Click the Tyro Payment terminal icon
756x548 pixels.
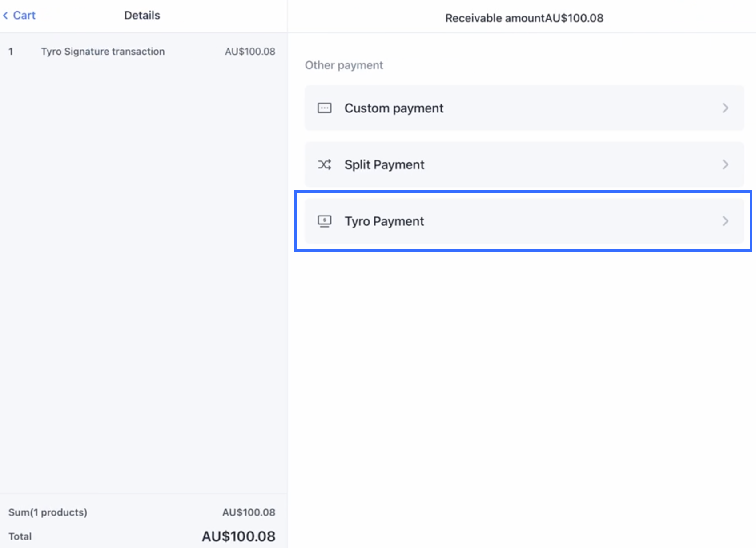pos(324,221)
